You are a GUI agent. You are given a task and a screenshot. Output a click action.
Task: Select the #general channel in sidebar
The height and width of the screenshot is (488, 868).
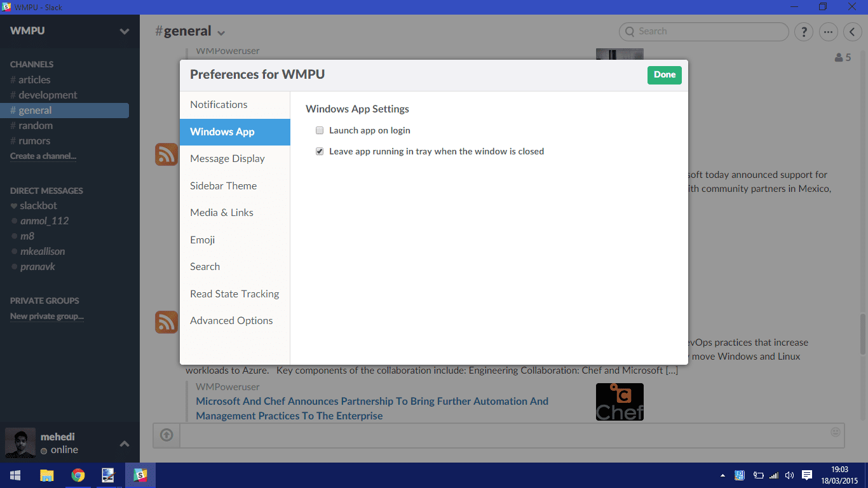65,111
